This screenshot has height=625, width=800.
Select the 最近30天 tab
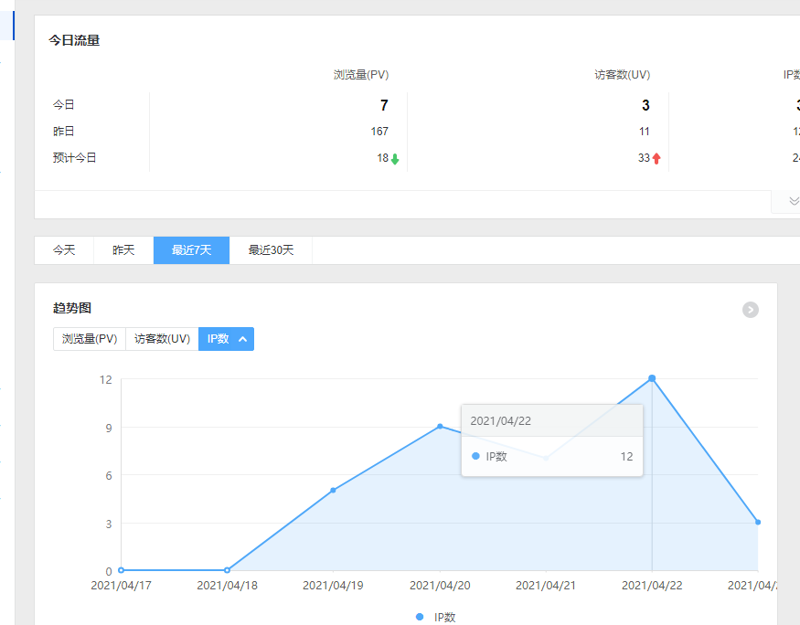click(x=271, y=250)
